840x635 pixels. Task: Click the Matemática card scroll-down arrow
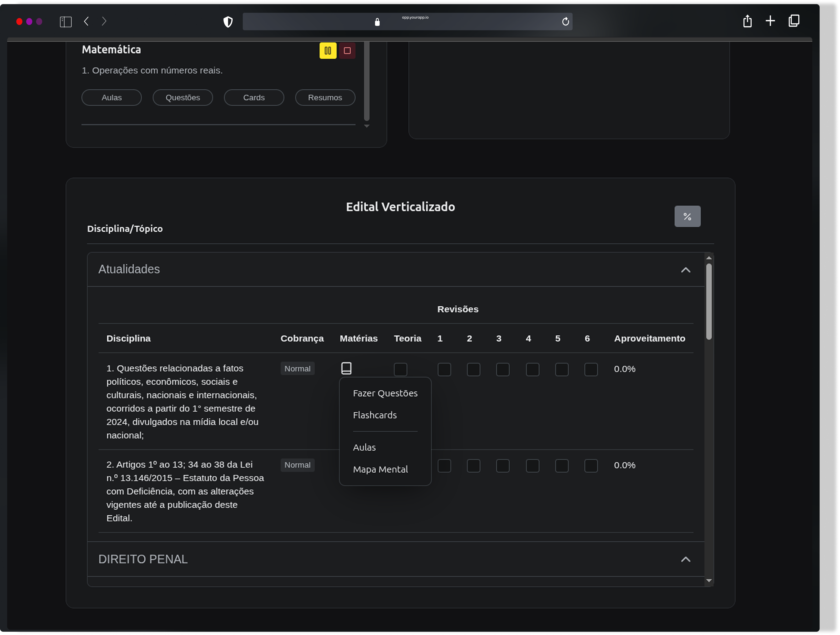[x=367, y=126]
